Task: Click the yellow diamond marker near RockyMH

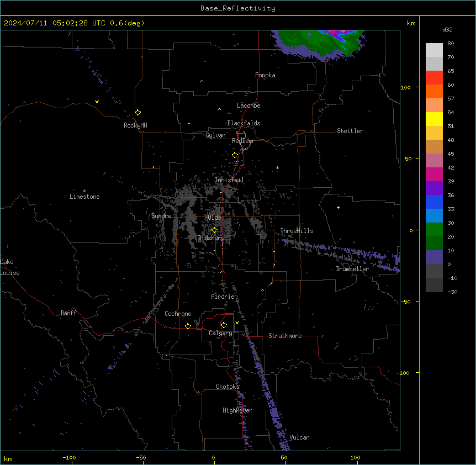Action: coord(138,113)
